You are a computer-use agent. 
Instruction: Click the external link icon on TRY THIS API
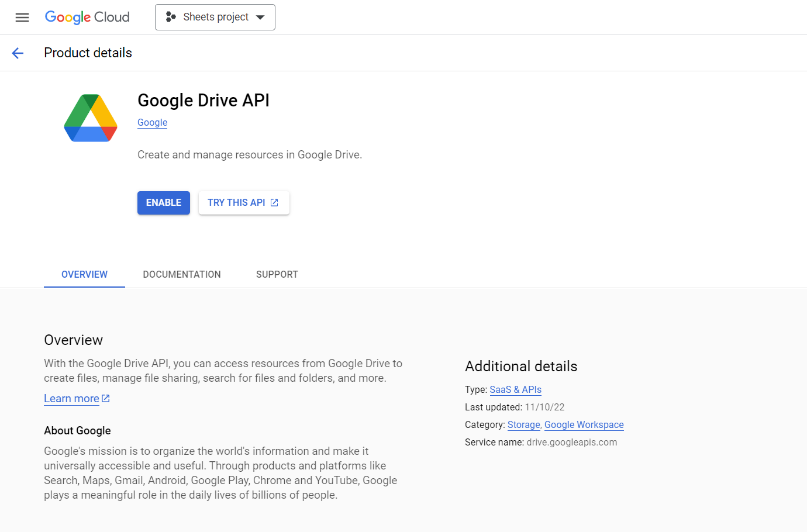(274, 202)
